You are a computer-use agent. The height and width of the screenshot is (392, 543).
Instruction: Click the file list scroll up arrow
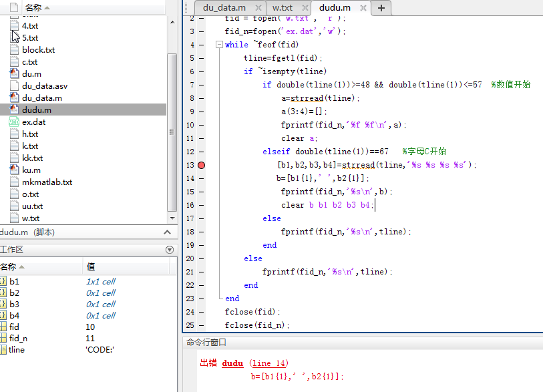tap(172, 22)
